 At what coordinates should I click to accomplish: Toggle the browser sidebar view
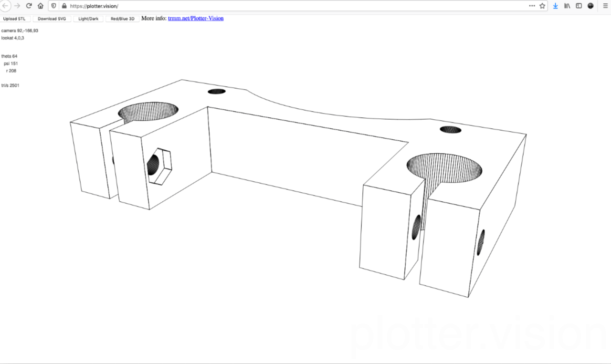click(579, 6)
